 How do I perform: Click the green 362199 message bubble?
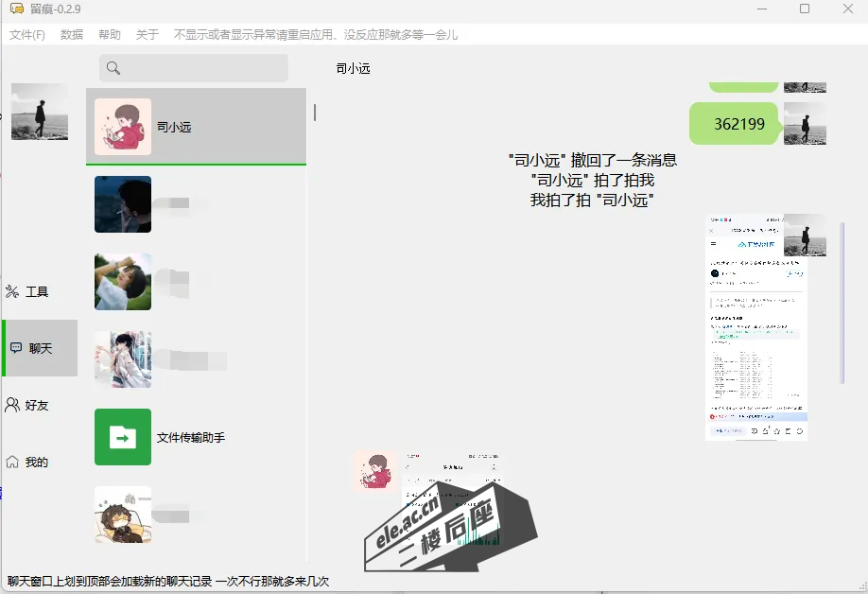click(x=734, y=124)
